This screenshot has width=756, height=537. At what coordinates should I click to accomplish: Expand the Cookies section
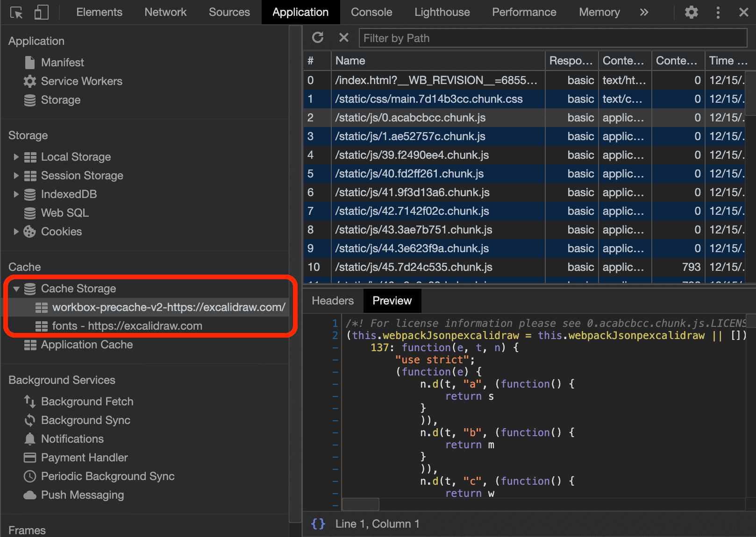click(17, 231)
